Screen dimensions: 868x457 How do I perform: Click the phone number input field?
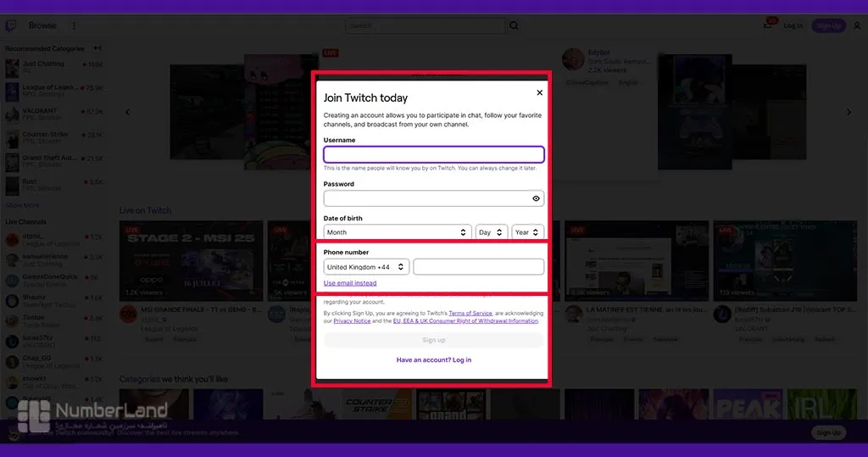coord(478,267)
